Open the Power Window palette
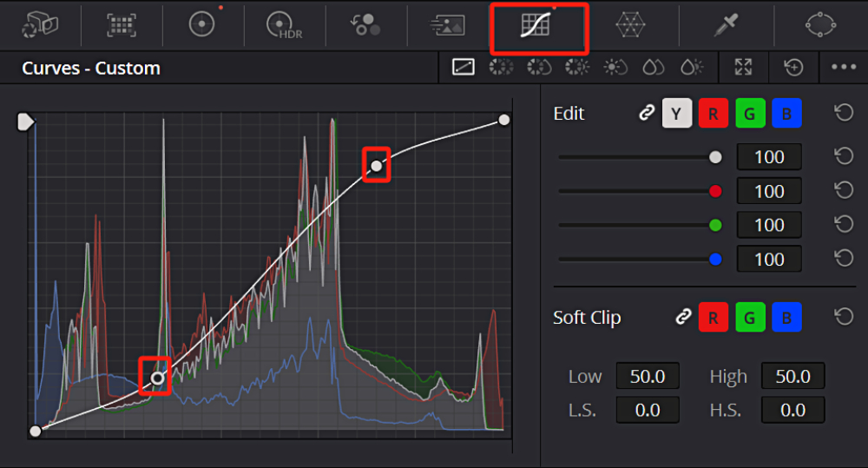 (820, 25)
